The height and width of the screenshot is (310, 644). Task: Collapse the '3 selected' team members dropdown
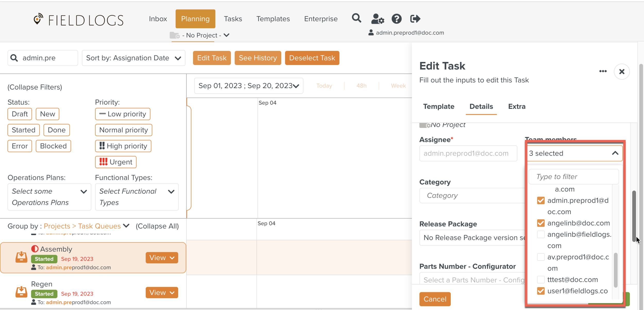click(615, 153)
